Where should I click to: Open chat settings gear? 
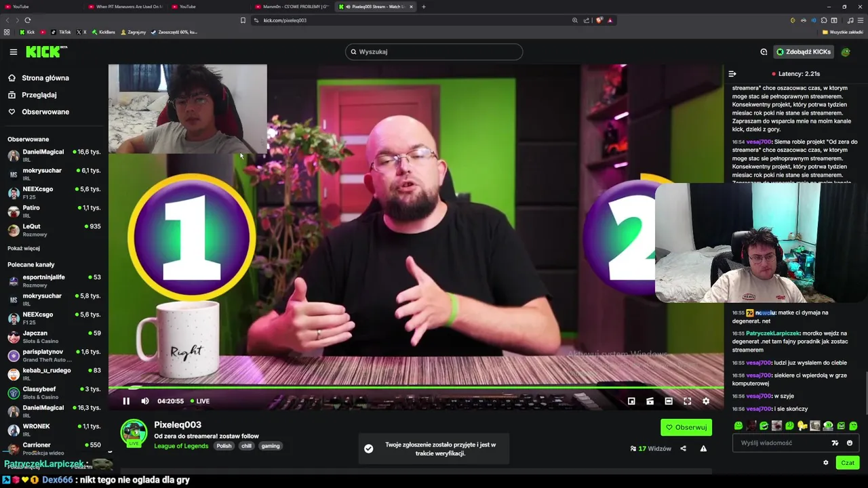coord(826,463)
